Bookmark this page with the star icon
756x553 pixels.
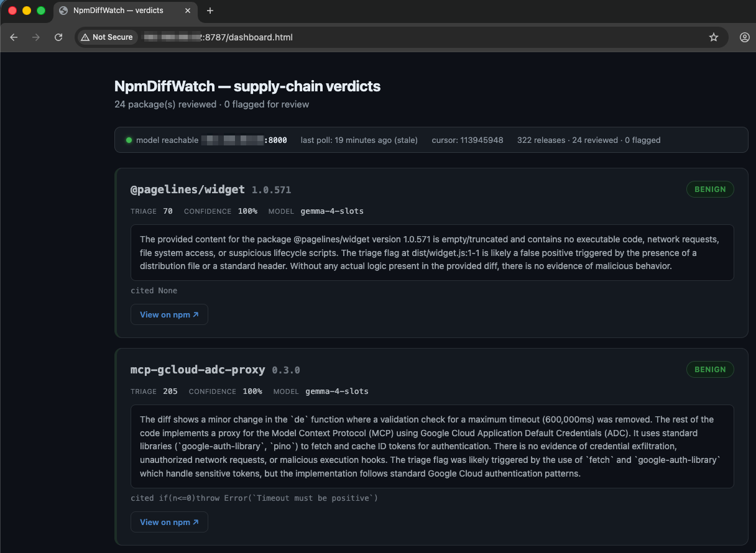tap(714, 37)
